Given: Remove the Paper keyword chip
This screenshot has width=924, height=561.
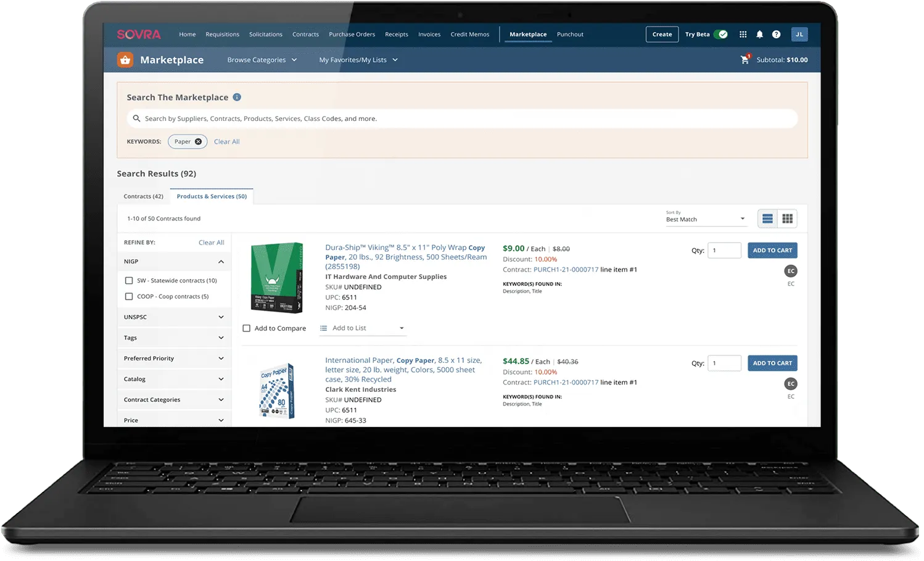Looking at the screenshot, I should tap(198, 142).
